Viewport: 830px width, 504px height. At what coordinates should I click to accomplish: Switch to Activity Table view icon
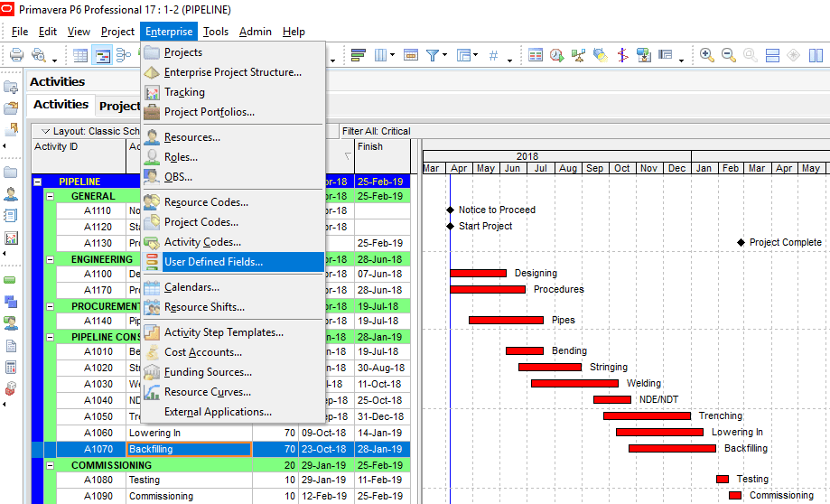[80, 55]
